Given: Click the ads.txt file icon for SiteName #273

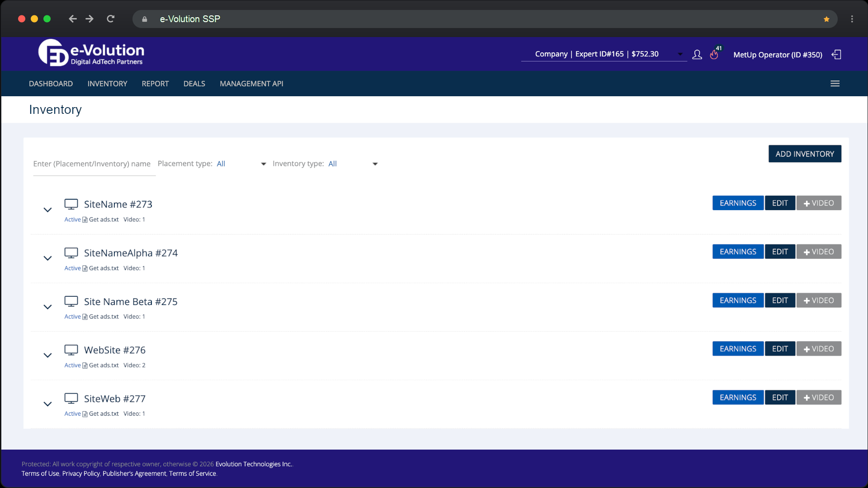Looking at the screenshot, I should 85,220.
